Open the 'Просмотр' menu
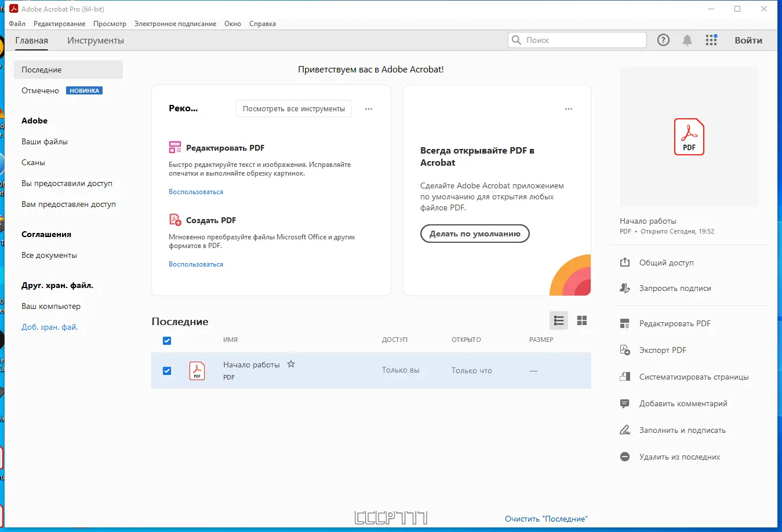The width and height of the screenshot is (782, 532). tap(110, 24)
